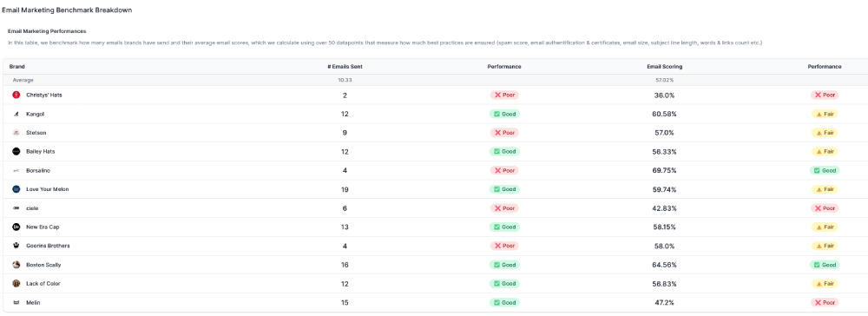Click the Love Your Melon brand logo
This screenshot has width=868, height=316.
coord(16,189)
